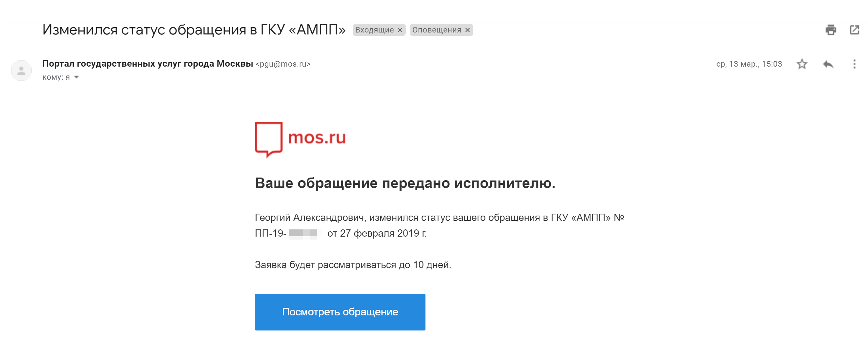
Task: Open the 'Входящие' label
Action: click(374, 30)
